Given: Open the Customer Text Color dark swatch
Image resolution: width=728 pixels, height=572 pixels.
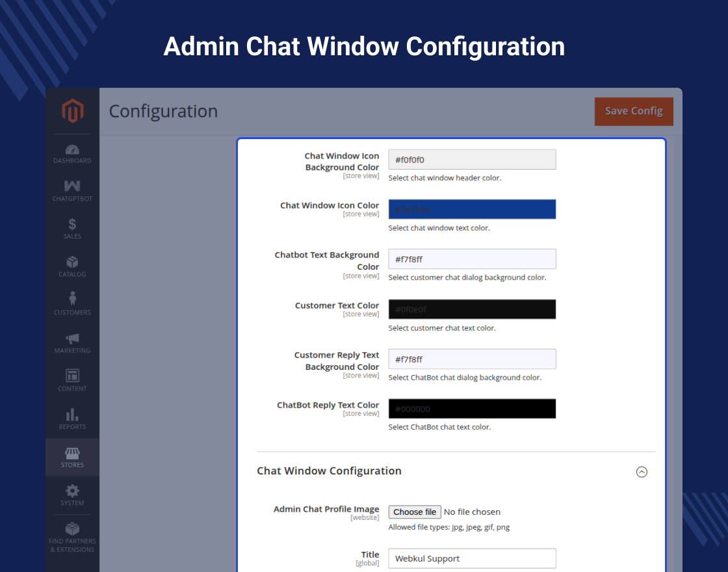Looking at the screenshot, I should tap(472, 309).
